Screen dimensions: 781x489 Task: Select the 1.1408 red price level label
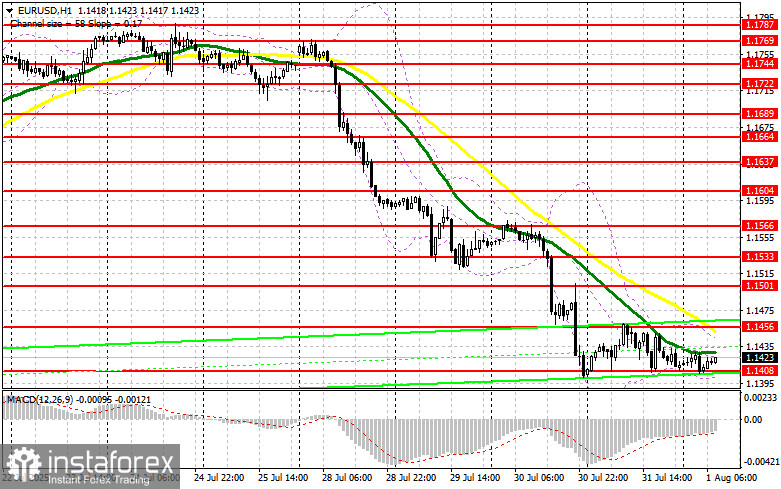[760, 370]
